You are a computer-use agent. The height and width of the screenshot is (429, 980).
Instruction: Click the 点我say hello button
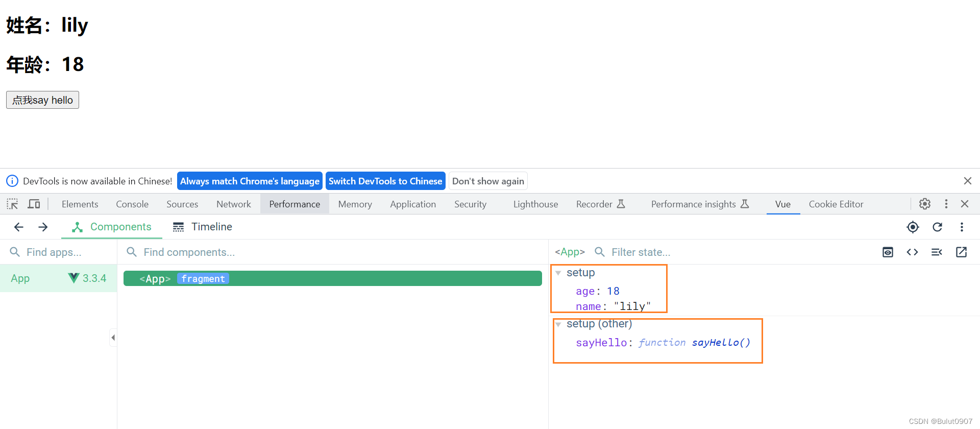tap(42, 100)
